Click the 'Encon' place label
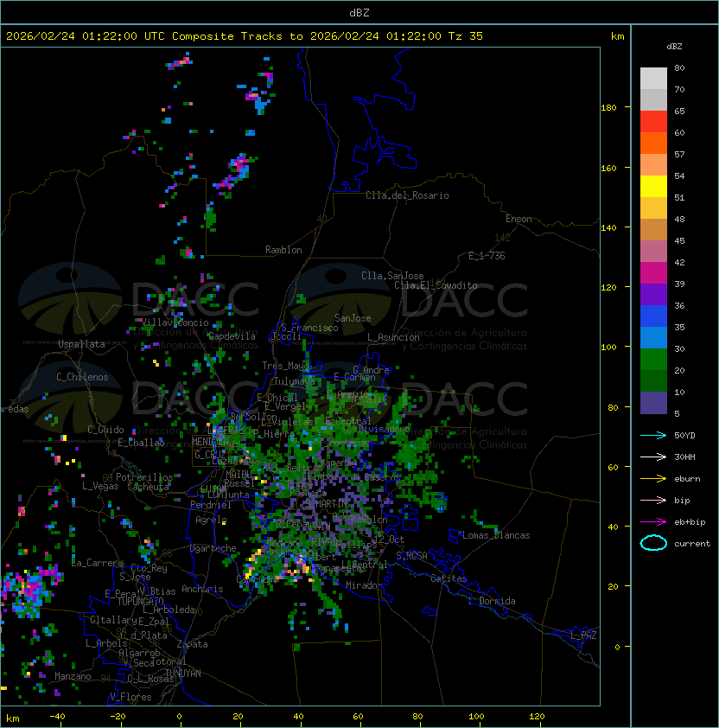This screenshot has width=719, height=728. click(519, 219)
